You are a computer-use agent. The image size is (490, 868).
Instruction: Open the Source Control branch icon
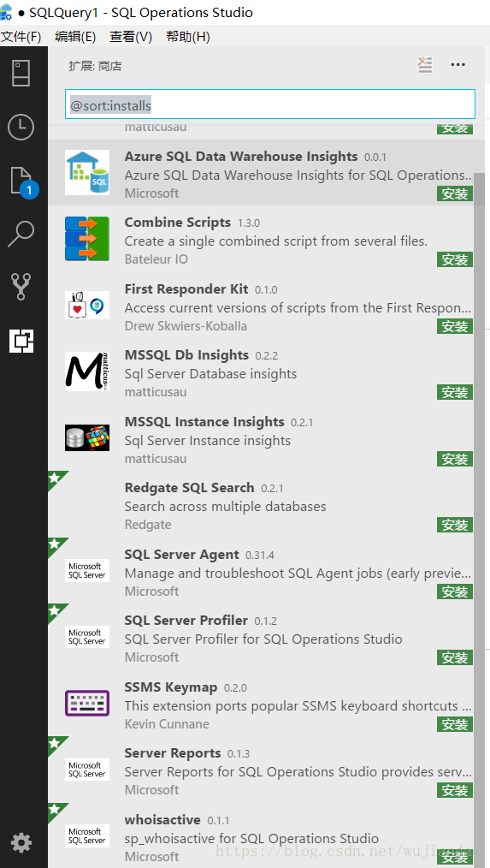click(x=21, y=287)
